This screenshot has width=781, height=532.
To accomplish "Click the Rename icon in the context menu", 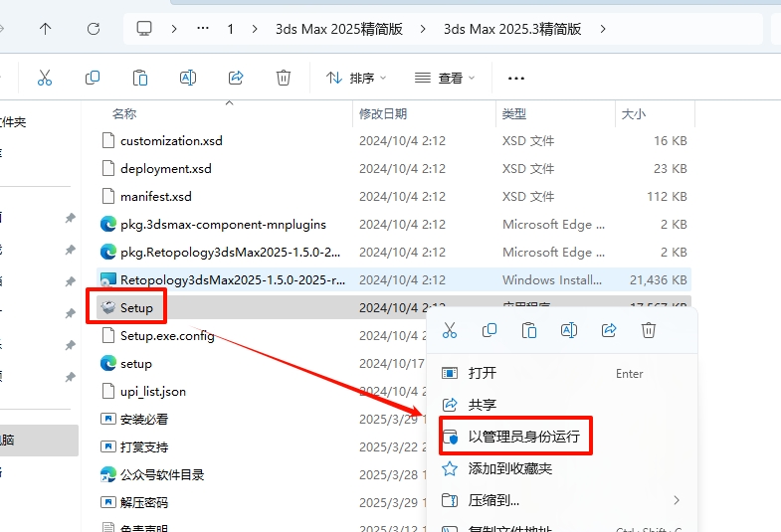I will pyautogui.click(x=569, y=330).
